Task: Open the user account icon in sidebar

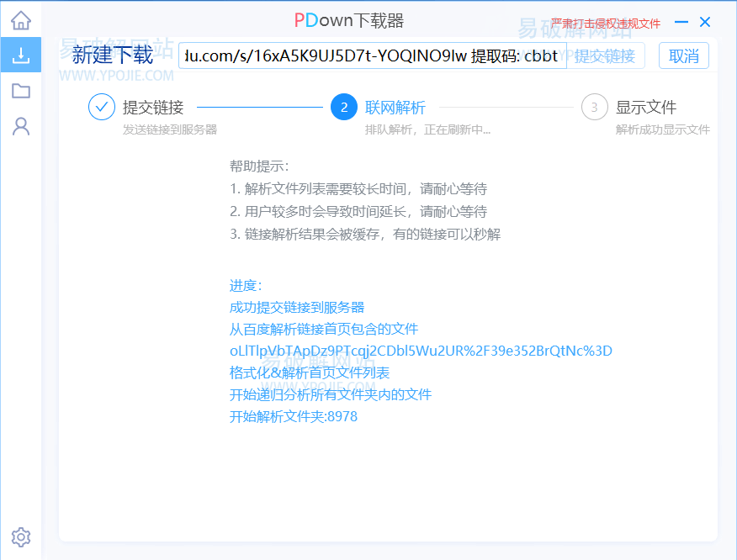Action: [x=21, y=126]
